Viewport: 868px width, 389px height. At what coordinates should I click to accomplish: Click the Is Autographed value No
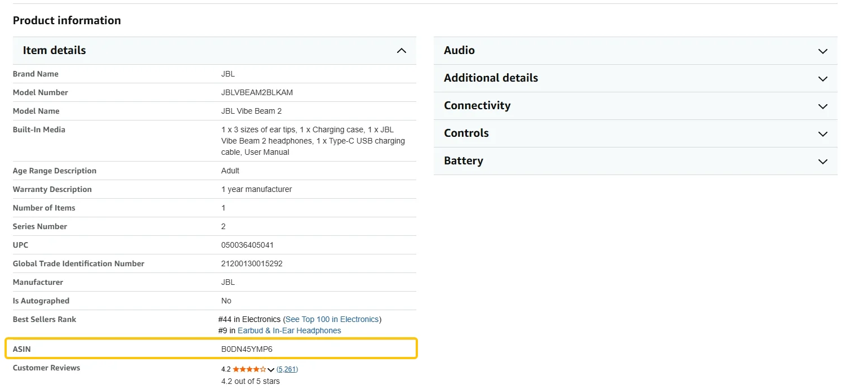[226, 301]
